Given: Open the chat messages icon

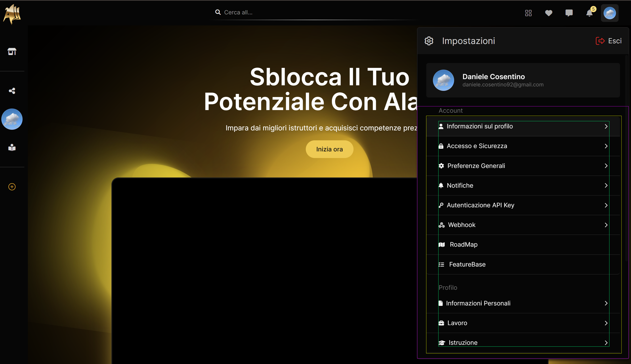Looking at the screenshot, I should pos(569,13).
